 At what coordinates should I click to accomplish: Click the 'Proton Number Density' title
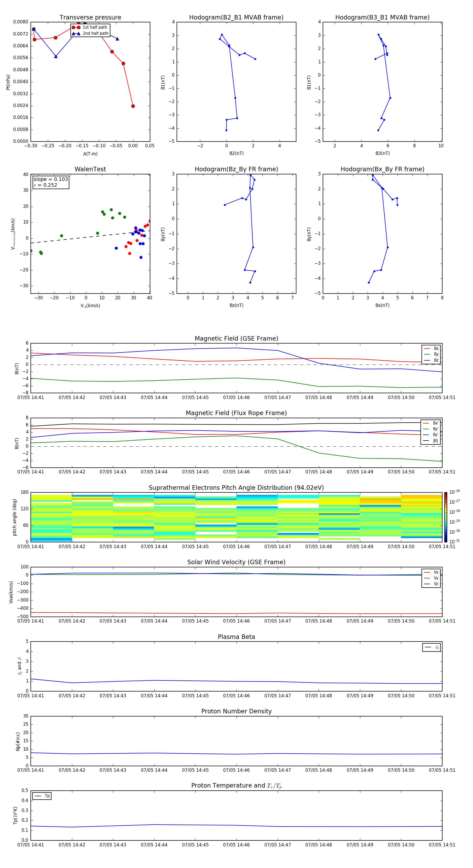click(236, 711)
